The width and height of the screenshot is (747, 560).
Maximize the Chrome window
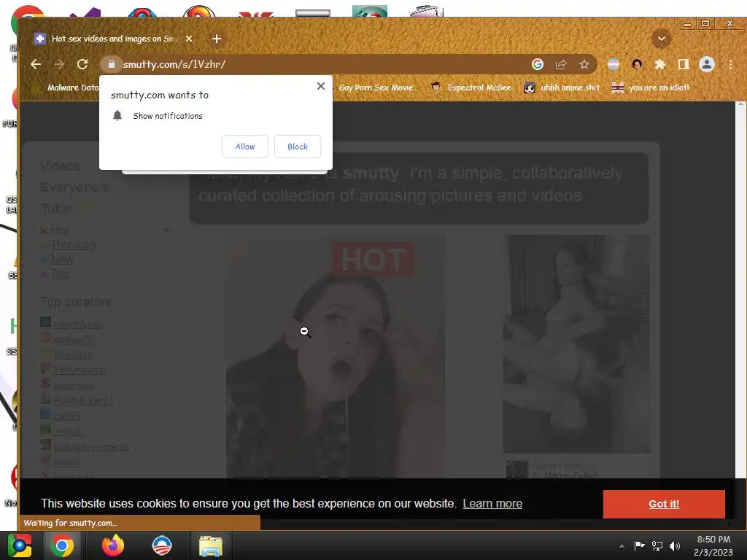tap(705, 23)
